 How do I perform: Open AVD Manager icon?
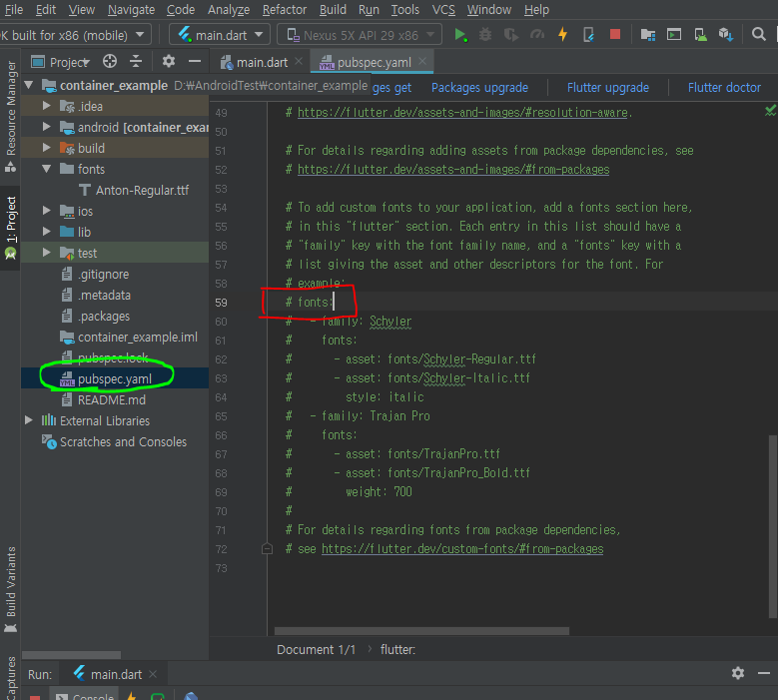point(700,35)
